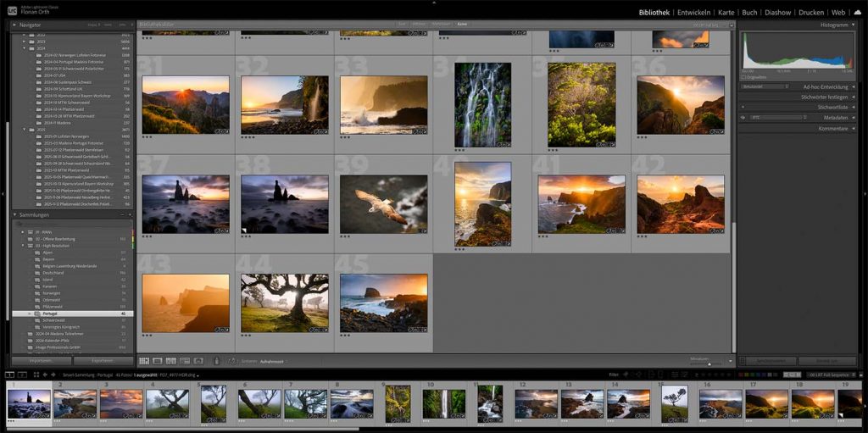This screenshot has width=868, height=433.
Task: Open cloud sync status icon
Action: (858, 12)
